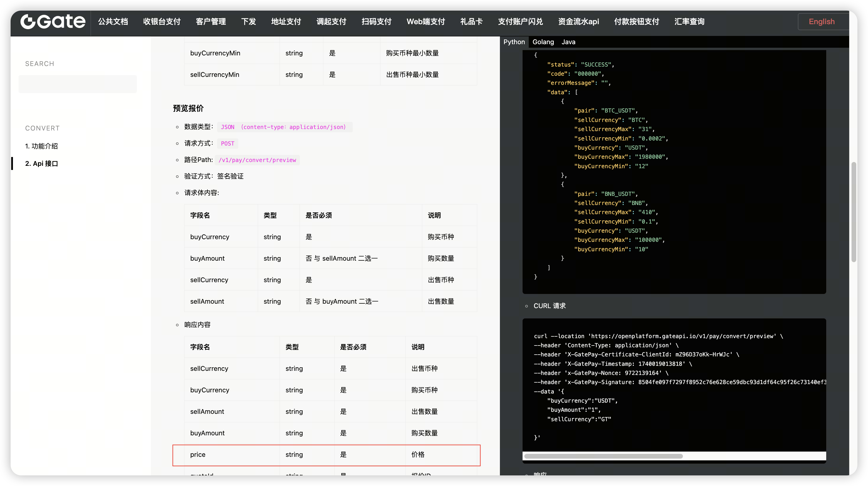868x486 pixels.
Task: Navigate to 扫码支付 page
Action: click(376, 22)
